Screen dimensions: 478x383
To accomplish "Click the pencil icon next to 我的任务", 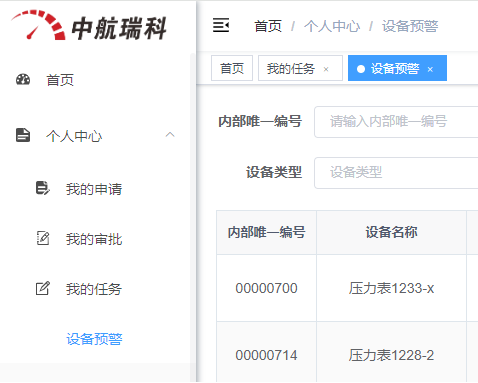I will click(x=43, y=288).
